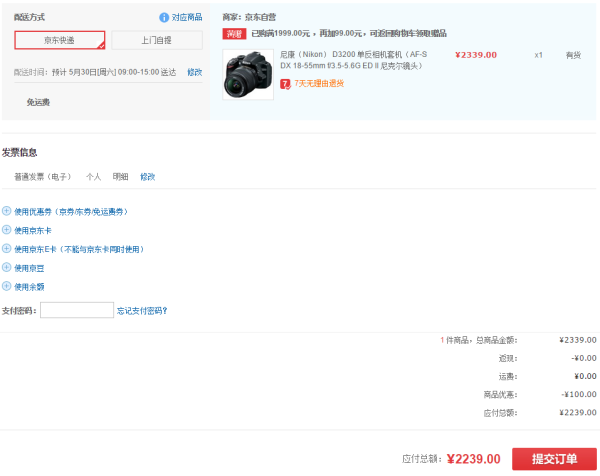Click the 配送方式 heading
This screenshot has width=600, height=476.
(x=29, y=17)
